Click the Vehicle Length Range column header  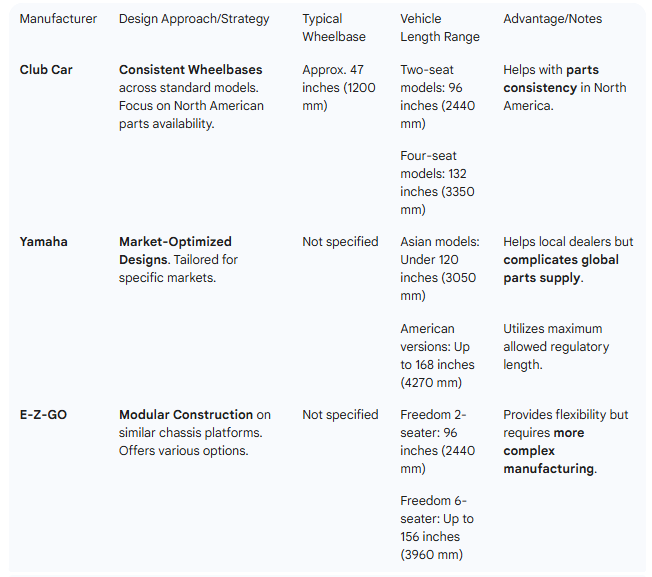440,28
